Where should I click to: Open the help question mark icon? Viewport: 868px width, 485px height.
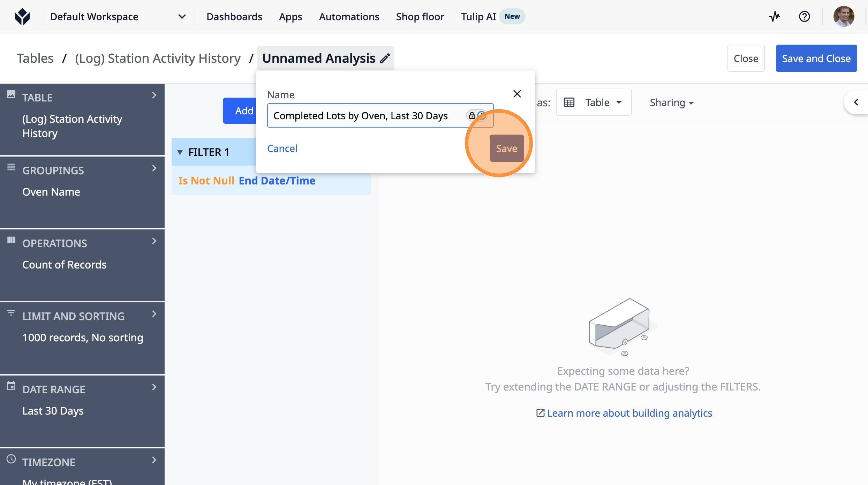coord(804,16)
